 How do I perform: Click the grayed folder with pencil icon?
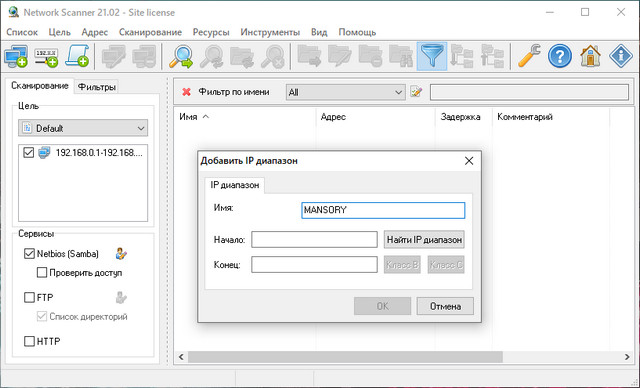(340, 56)
